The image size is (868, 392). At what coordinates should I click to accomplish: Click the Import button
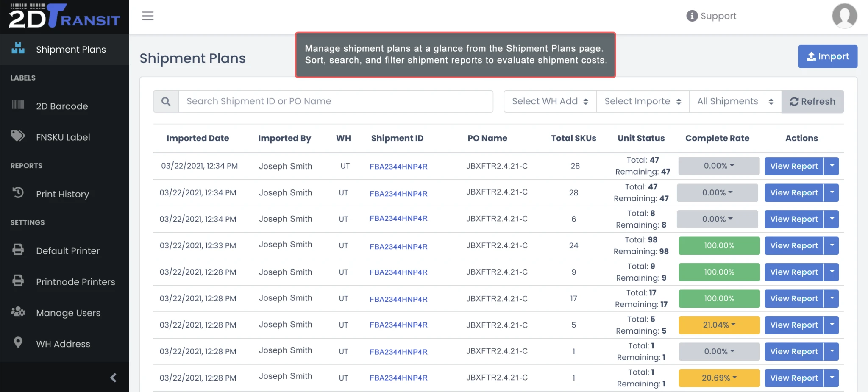(x=827, y=56)
